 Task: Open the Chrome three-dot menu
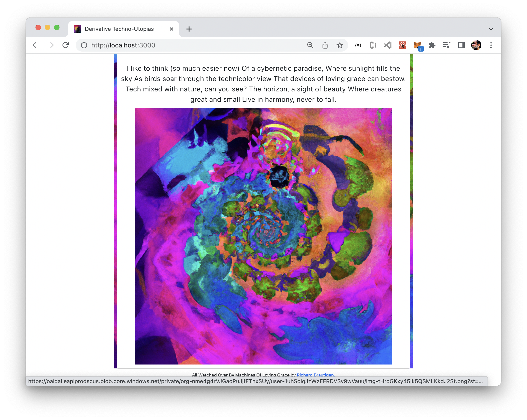point(491,45)
